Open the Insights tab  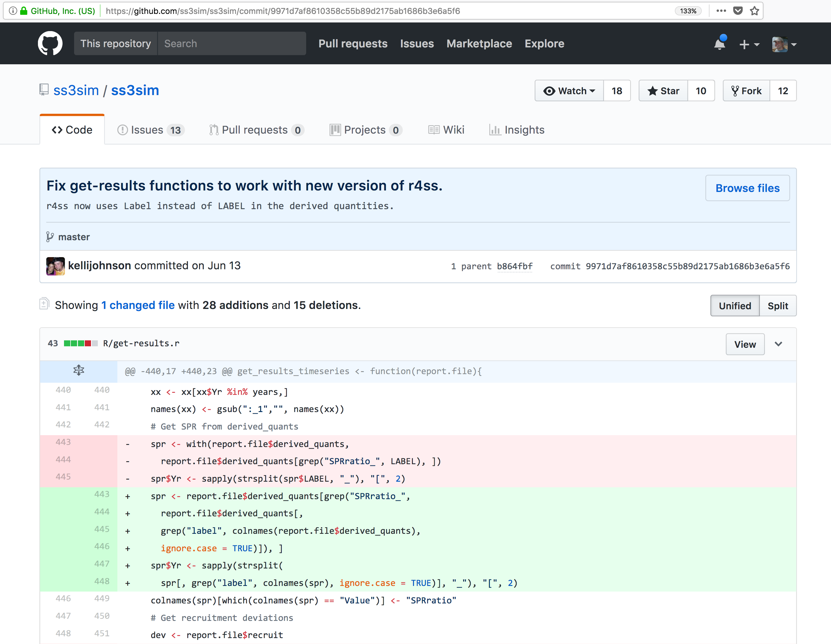pos(517,130)
